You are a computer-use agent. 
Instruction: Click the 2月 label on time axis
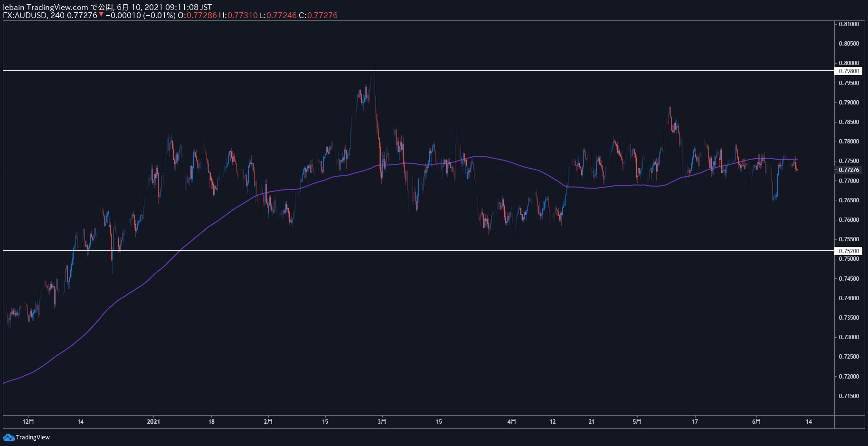point(268,422)
